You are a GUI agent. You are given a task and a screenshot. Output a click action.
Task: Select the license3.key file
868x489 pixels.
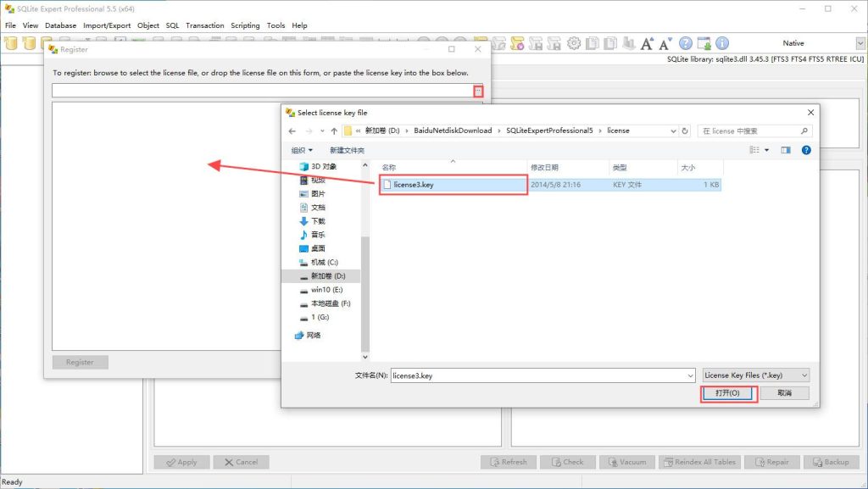[414, 184]
